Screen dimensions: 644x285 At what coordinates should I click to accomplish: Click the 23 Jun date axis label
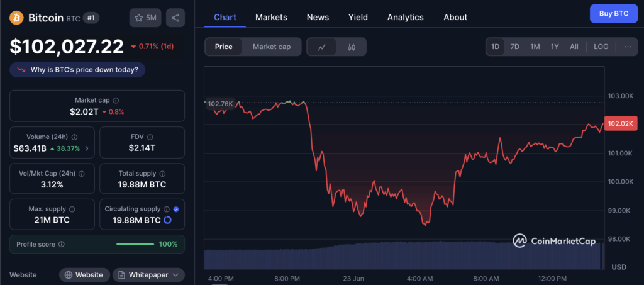point(353,279)
